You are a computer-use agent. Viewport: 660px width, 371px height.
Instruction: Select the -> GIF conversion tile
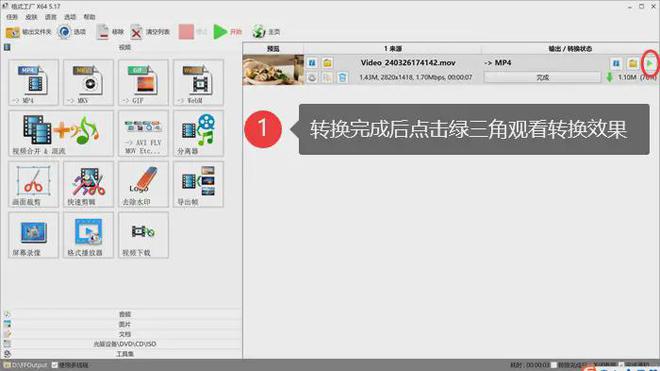pos(144,82)
